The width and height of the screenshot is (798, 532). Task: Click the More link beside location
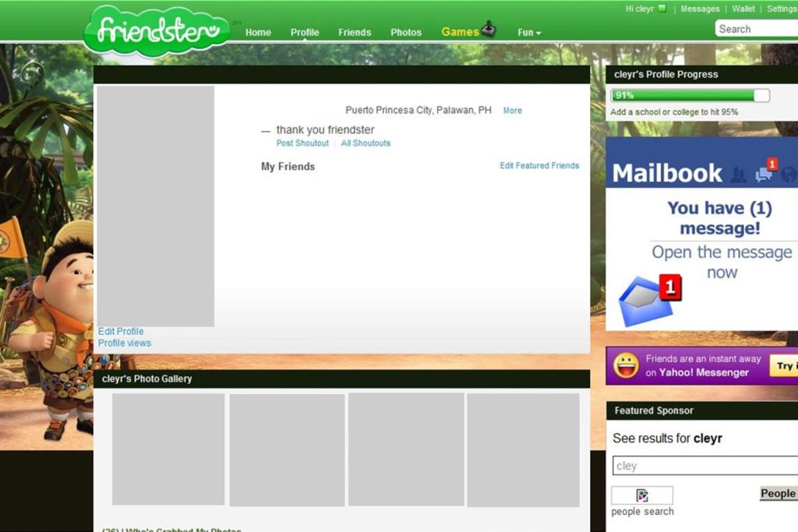(x=513, y=111)
